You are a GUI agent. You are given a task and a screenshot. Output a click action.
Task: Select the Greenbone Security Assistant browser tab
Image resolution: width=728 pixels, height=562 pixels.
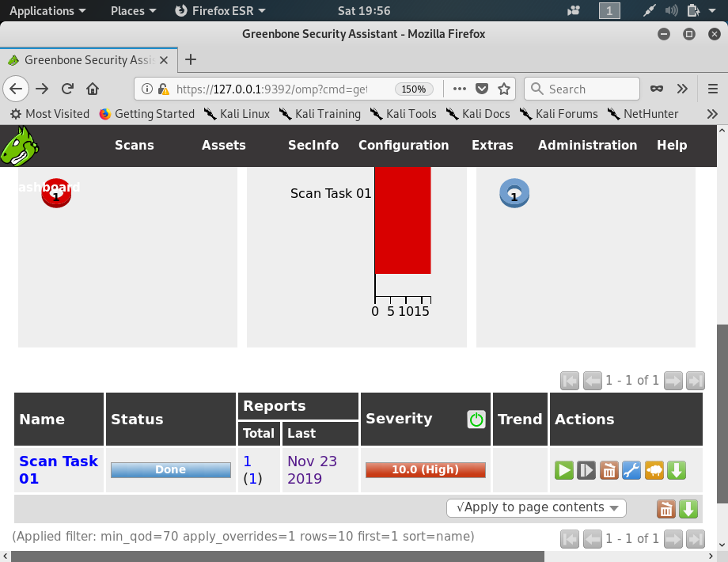pos(88,60)
